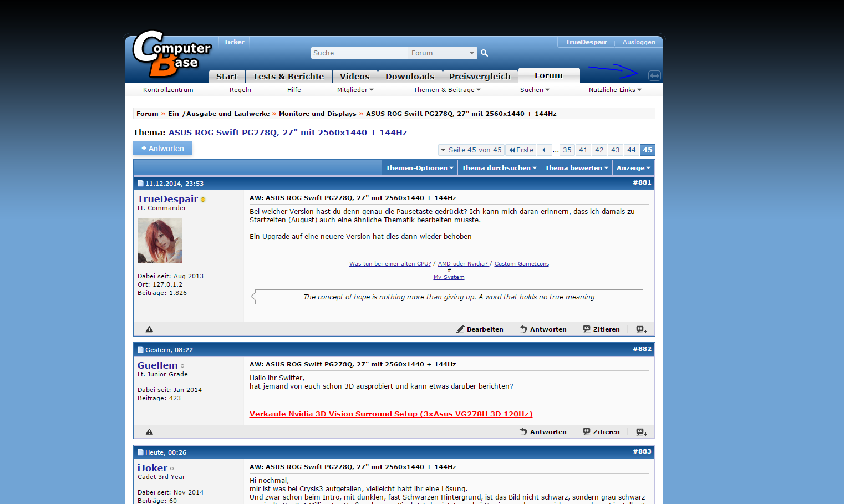Open iJoker username link
Screen dimensions: 844x504
point(152,468)
